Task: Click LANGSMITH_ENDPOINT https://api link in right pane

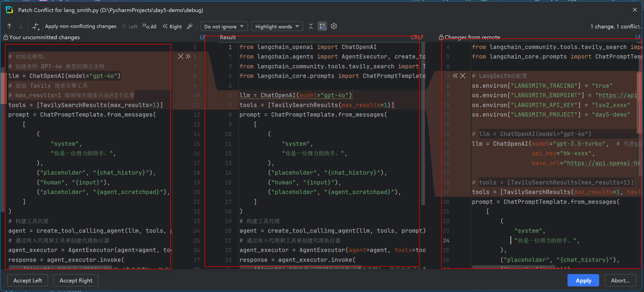Action: click(x=618, y=95)
